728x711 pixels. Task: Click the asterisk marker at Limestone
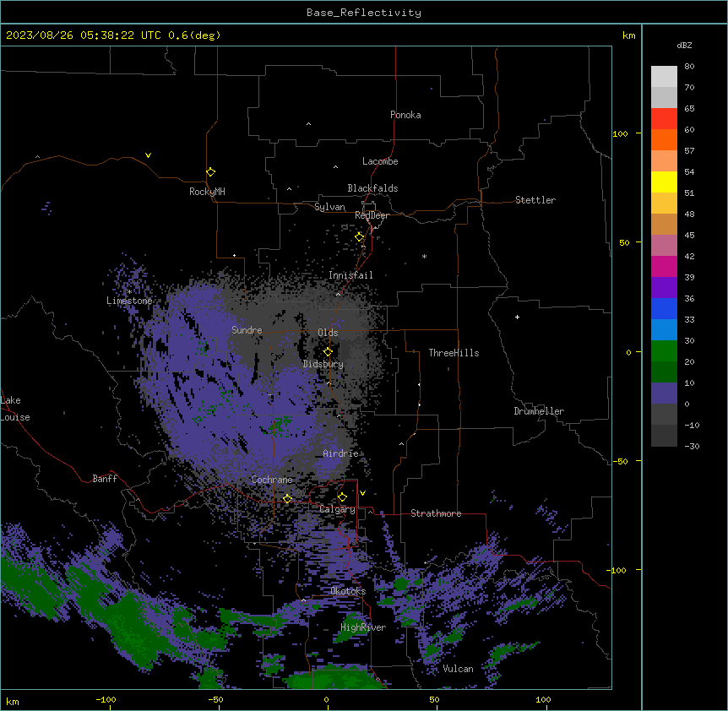click(x=129, y=292)
